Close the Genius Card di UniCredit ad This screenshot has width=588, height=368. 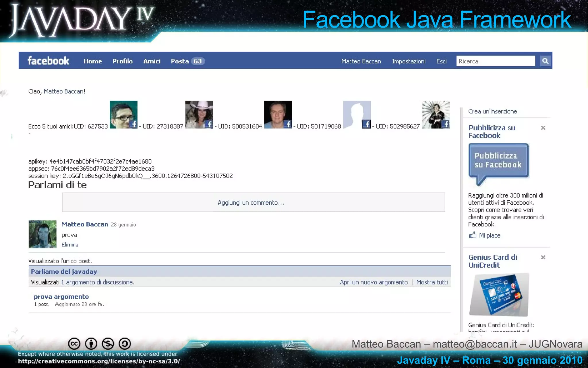tap(543, 257)
